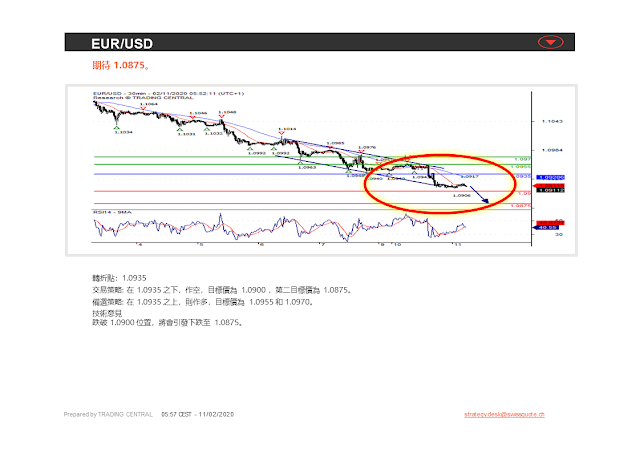Click the alternative strategy line mentioning 1.0955 and 1.0970
The width and height of the screenshot is (640, 453).
coord(203,302)
